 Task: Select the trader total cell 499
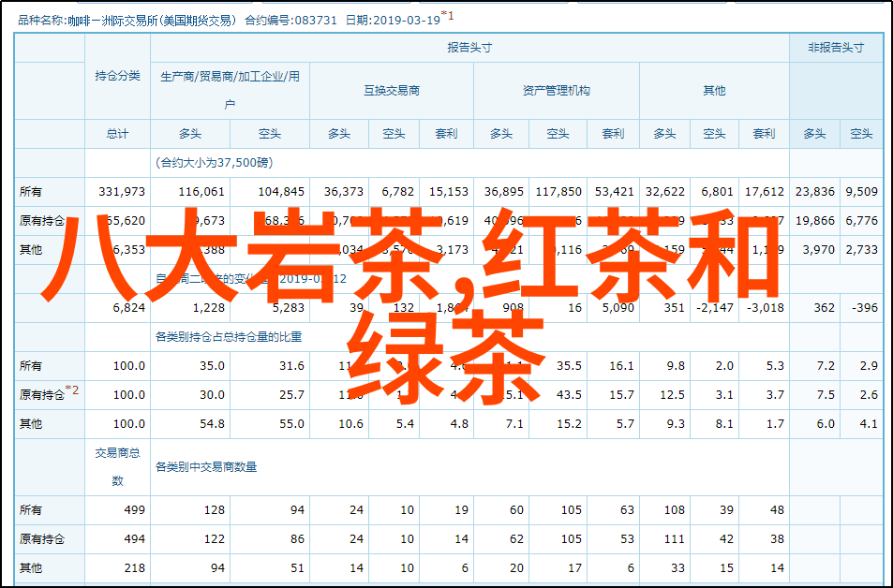134,510
